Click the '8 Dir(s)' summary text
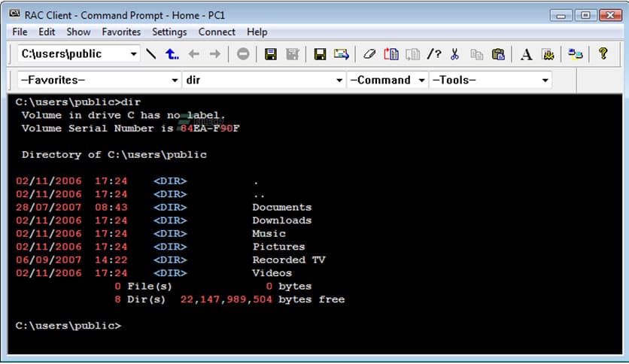The height and width of the screenshot is (364, 629). point(140,299)
